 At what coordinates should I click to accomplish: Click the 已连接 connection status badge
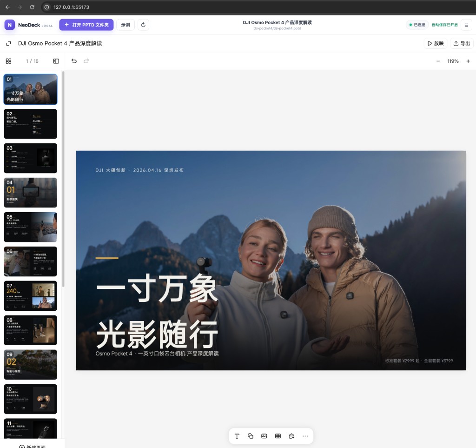tap(417, 25)
